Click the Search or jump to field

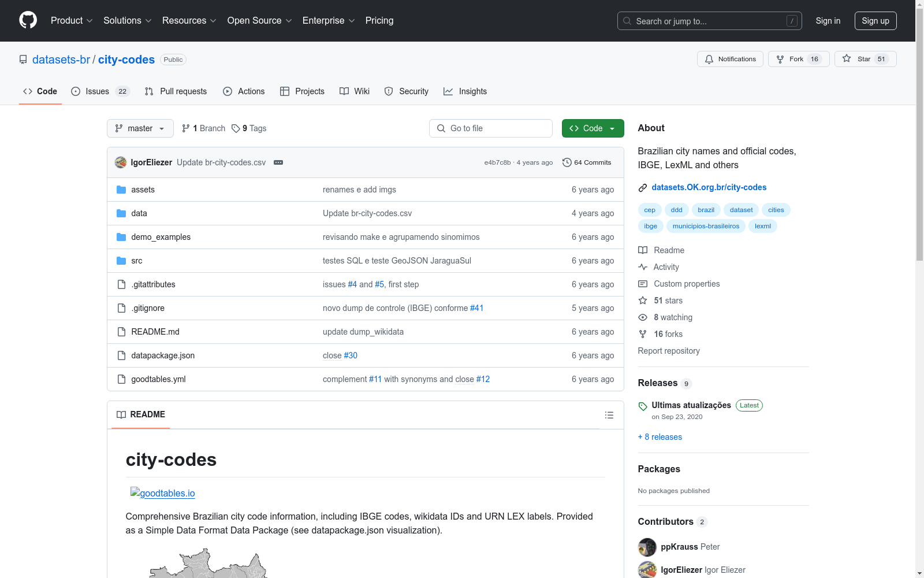point(710,21)
